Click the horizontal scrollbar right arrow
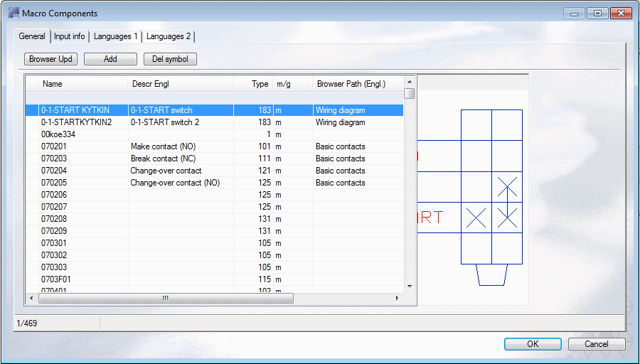This screenshot has height=364, width=640. [x=398, y=299]
